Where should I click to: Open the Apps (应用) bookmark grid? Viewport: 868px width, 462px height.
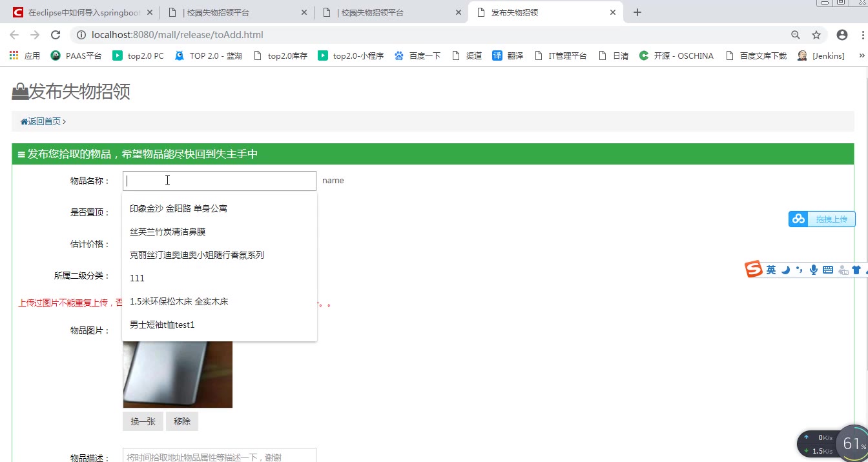point(25,56)
